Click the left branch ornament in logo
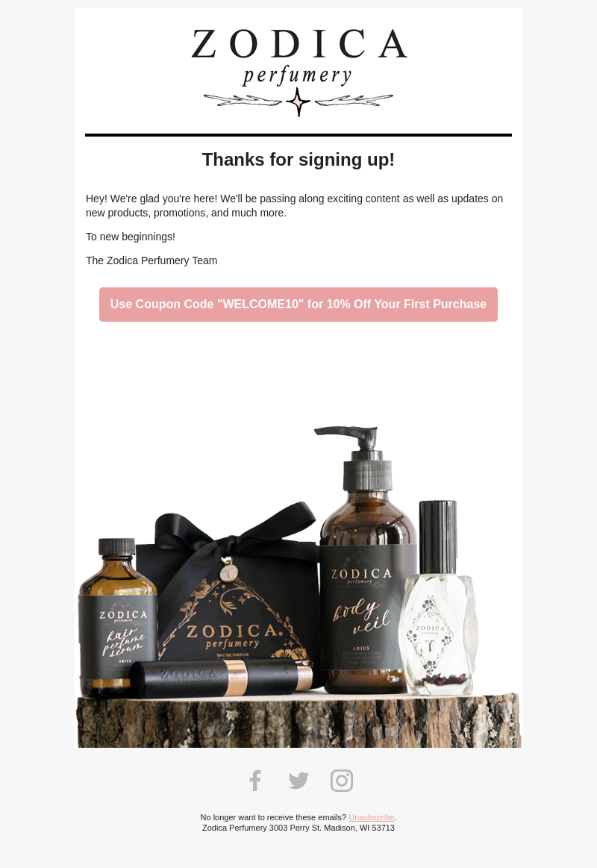Image resolution: width=597 pixels, height=868 pixels. [x=243, y=100]
